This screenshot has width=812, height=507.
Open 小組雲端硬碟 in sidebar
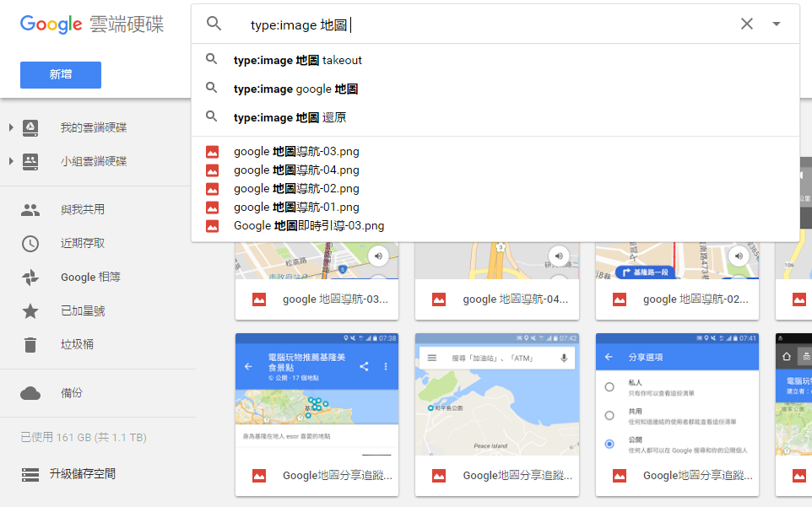pos(94,161)
